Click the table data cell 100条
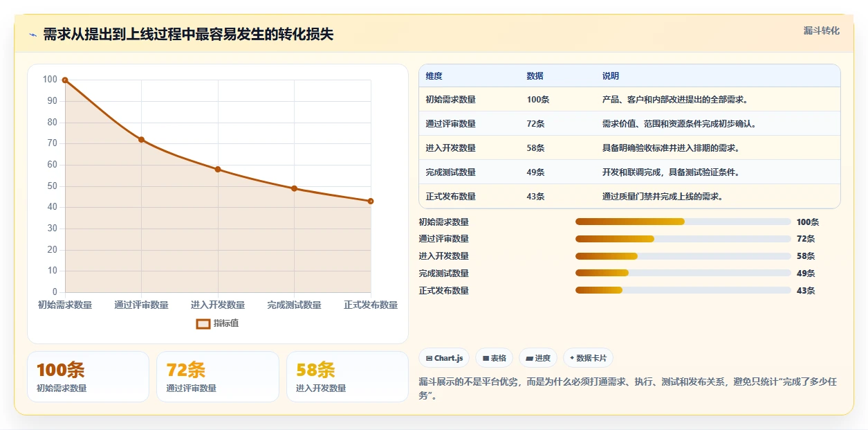This screenshot has height=430, width=868. click(x=537, y=100)
